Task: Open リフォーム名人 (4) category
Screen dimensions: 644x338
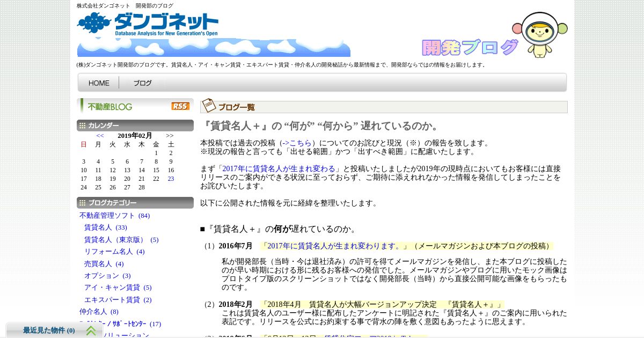Action: coord(114,252)
